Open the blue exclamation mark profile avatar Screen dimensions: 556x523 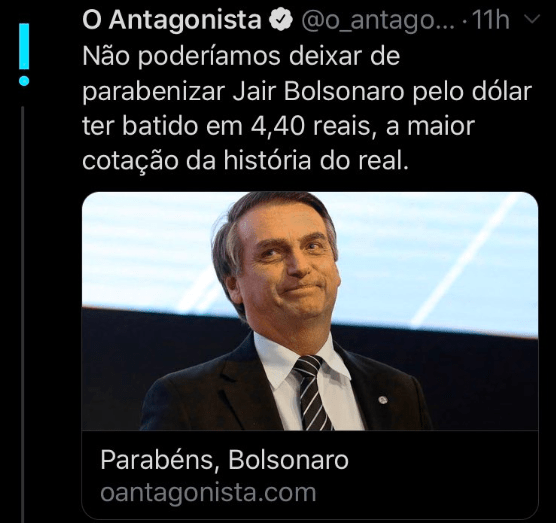[24, 54]
